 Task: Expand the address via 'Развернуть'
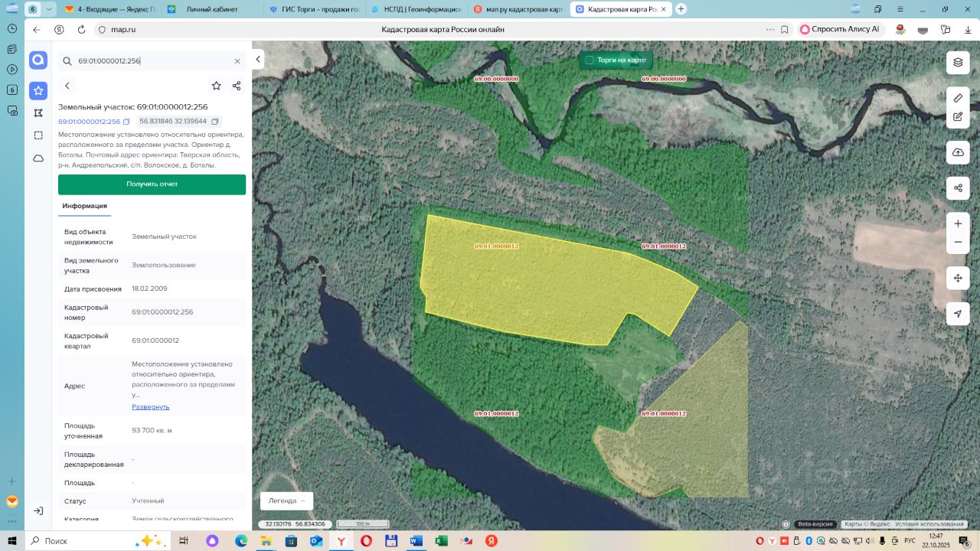(151, 406)
